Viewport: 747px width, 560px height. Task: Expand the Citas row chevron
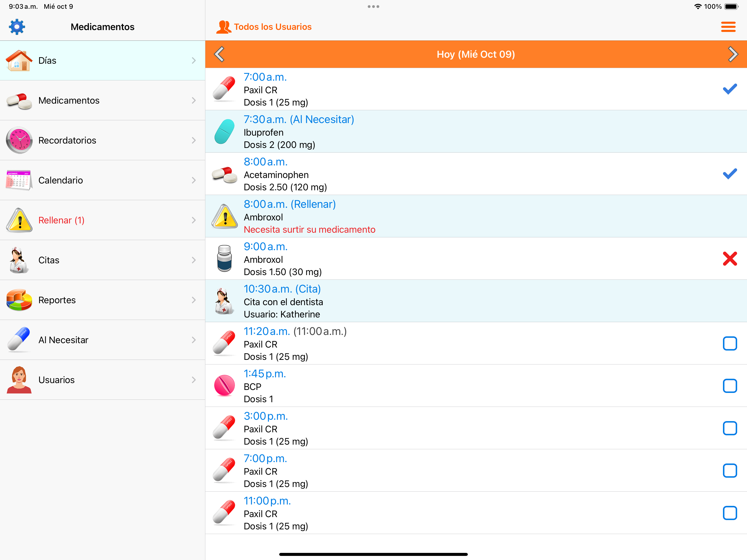[194, 260]
